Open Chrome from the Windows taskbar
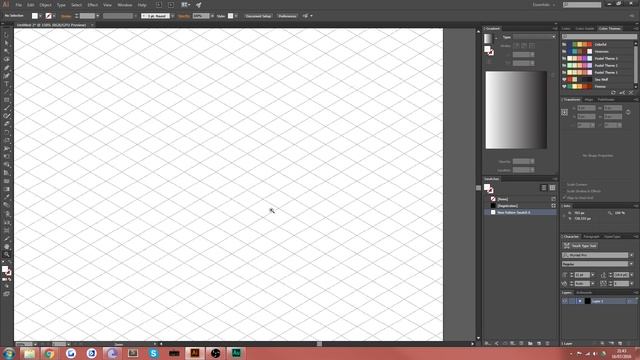 (49, 353)
